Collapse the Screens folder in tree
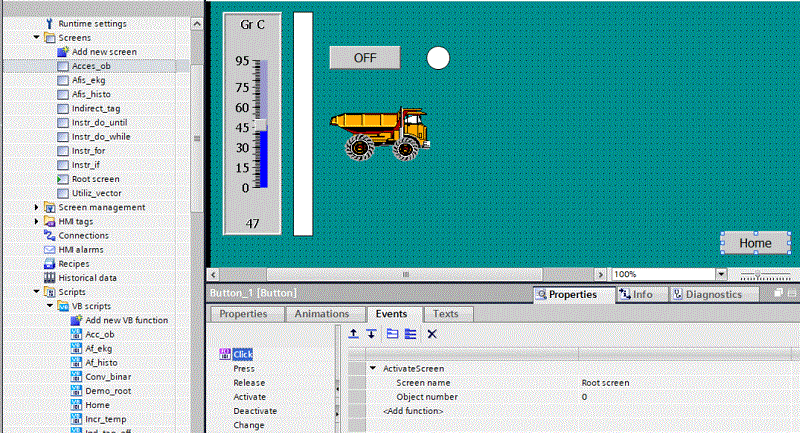This screenshot has width=800, height=433. tap(37, 37)
